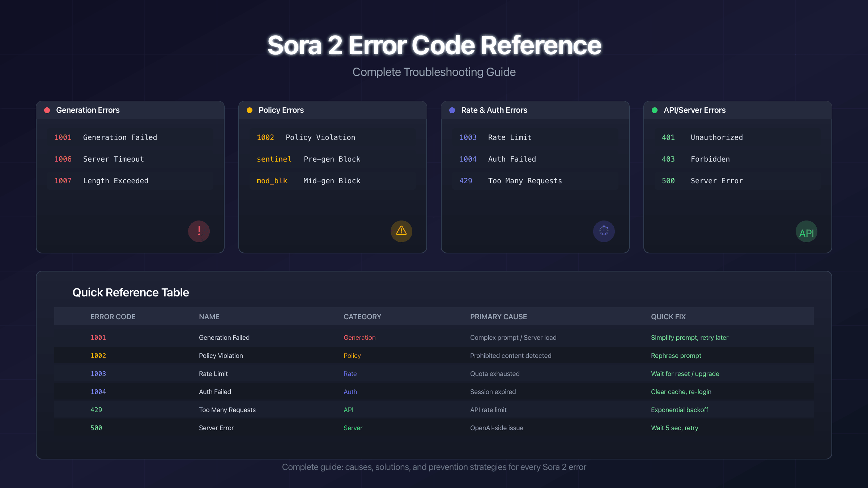Click the ERROR CODE column header
The height and width of the screenshot is (488, 868).
click(113, 316)
